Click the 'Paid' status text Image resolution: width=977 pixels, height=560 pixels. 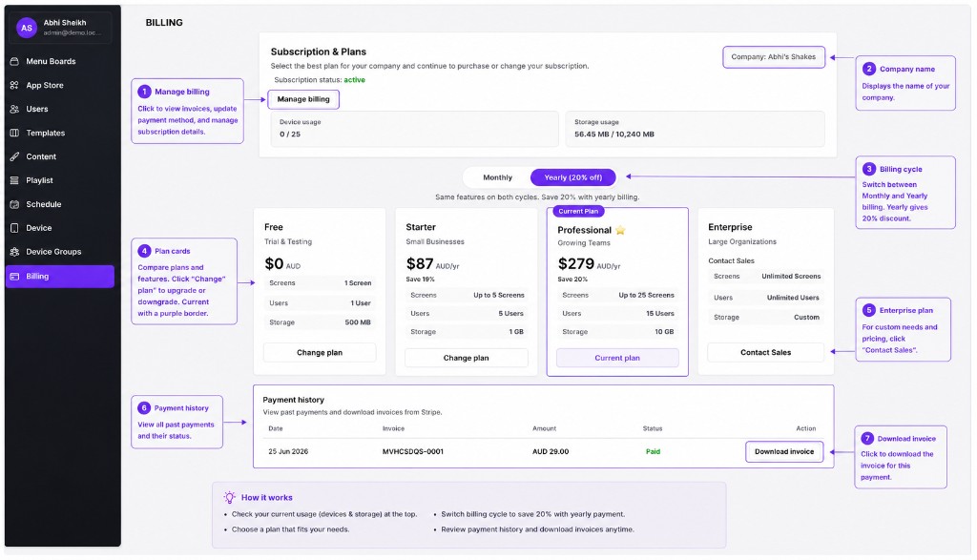653,451
